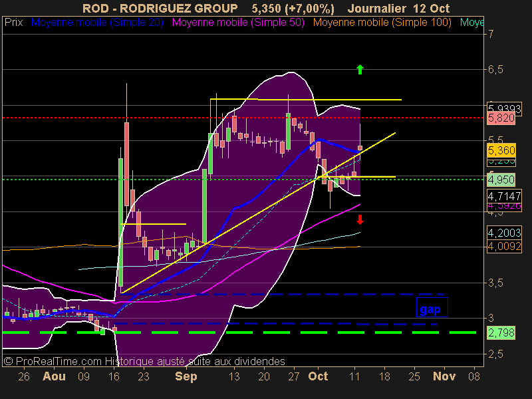Image resolution: width=532 pixels, height=399 pixels.
Task: Select 'Moyenne mobile (Simple 50)' legend entry
Action: tap(238, 23)
